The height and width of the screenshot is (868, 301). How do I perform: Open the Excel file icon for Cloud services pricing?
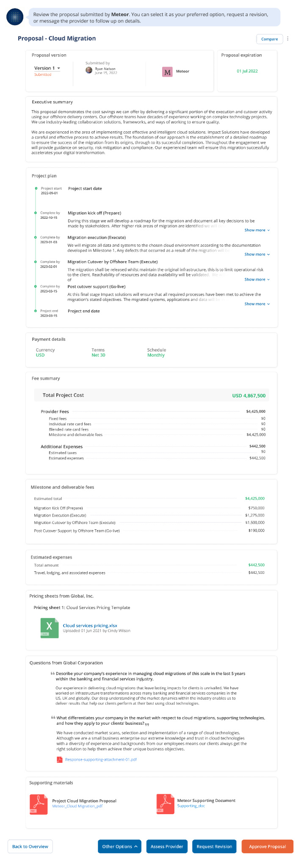pos(50,628)
